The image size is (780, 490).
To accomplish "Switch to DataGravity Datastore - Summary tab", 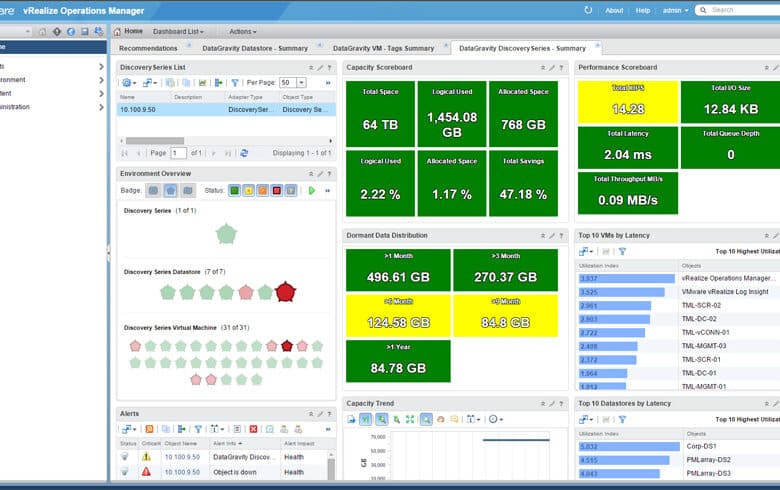I will (x=255, y=48).
